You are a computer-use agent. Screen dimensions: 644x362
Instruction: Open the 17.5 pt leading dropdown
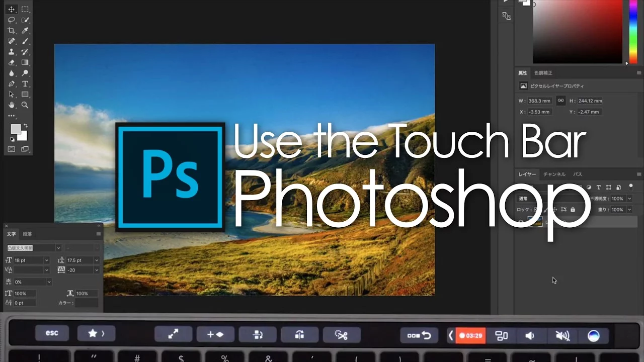coord(97,260)
